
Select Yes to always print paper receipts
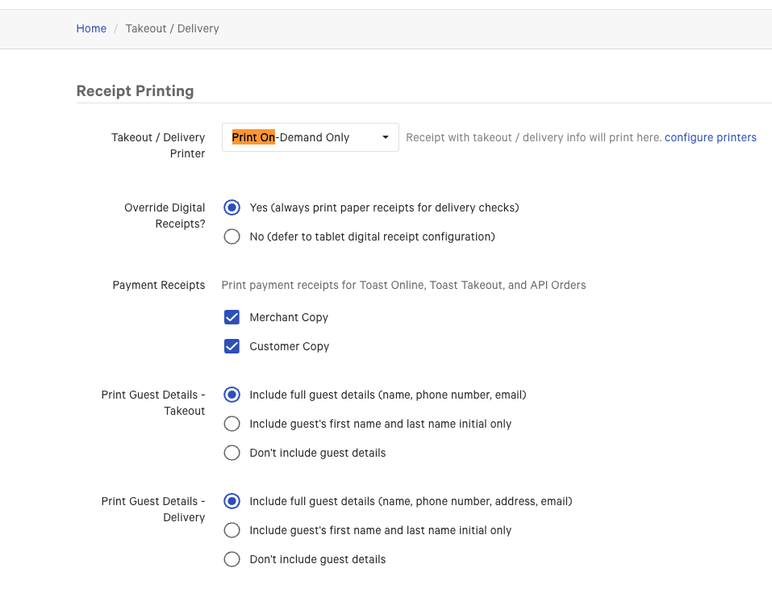click(x=232, y=208)
